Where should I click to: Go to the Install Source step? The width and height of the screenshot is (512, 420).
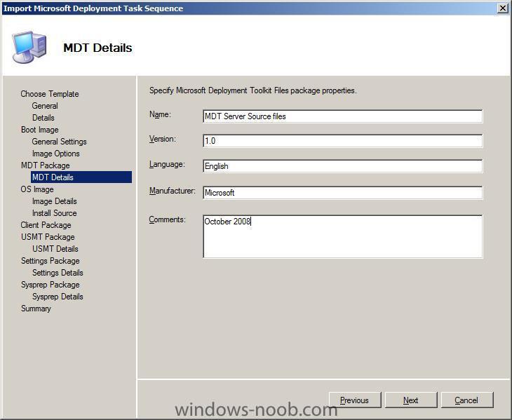coord(55,213)
